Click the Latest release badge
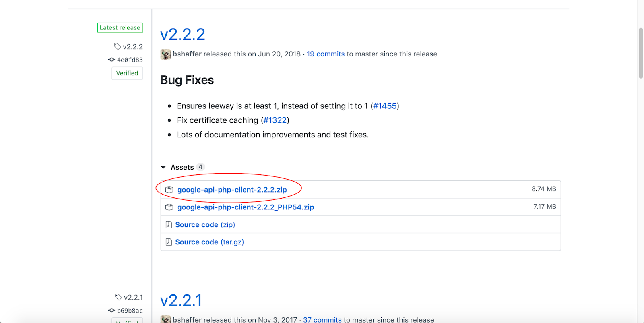 pyautogui.click(x=120, y=28)
